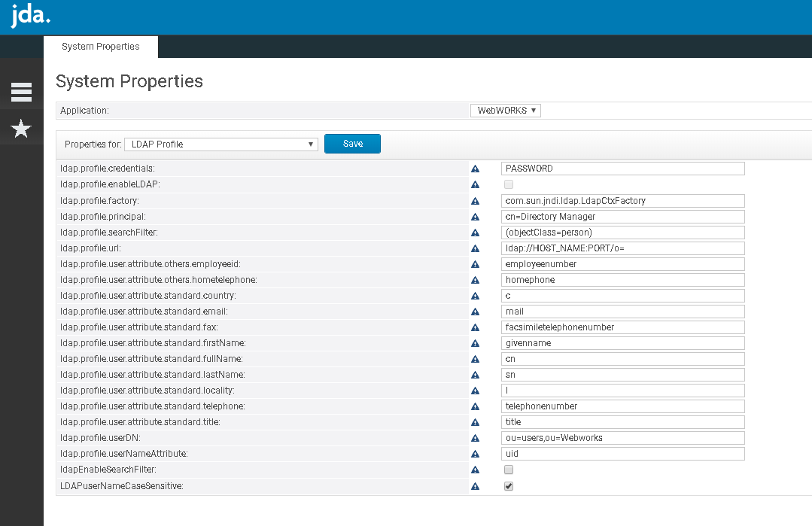The image size is (812, 526).
Task: Open favorites star in sidebar
Action: pos(21,129)
